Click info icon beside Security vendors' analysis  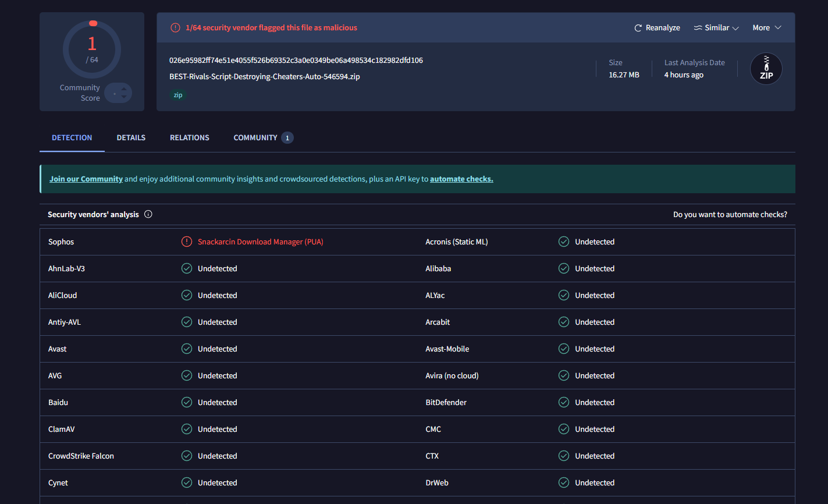[148, 214]
